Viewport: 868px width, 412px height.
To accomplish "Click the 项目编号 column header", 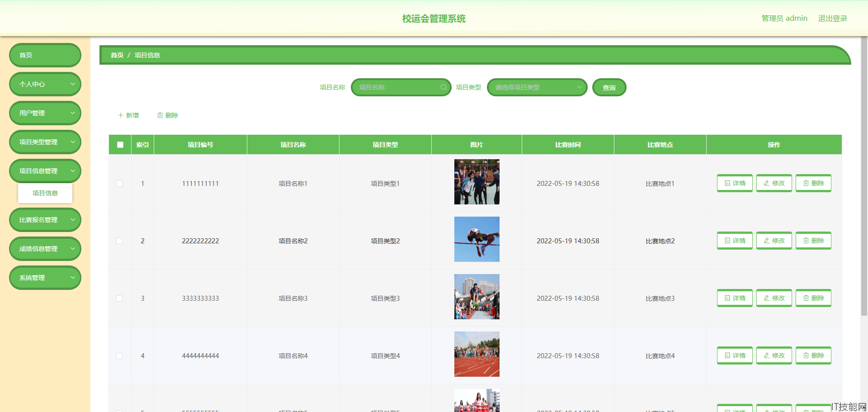I will pos(200,145).
